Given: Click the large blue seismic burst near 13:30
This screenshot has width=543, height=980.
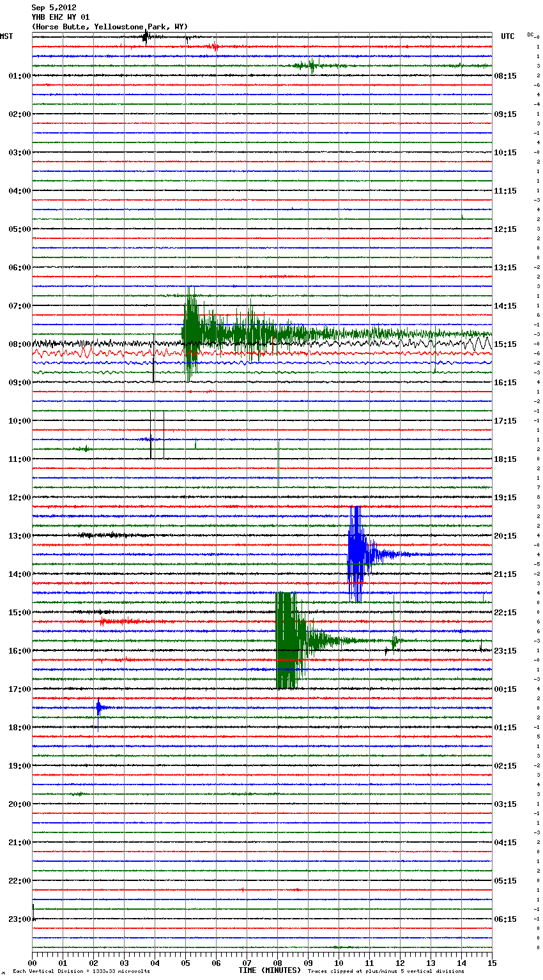Looking at the screenshot, I should tap(358, 554).
